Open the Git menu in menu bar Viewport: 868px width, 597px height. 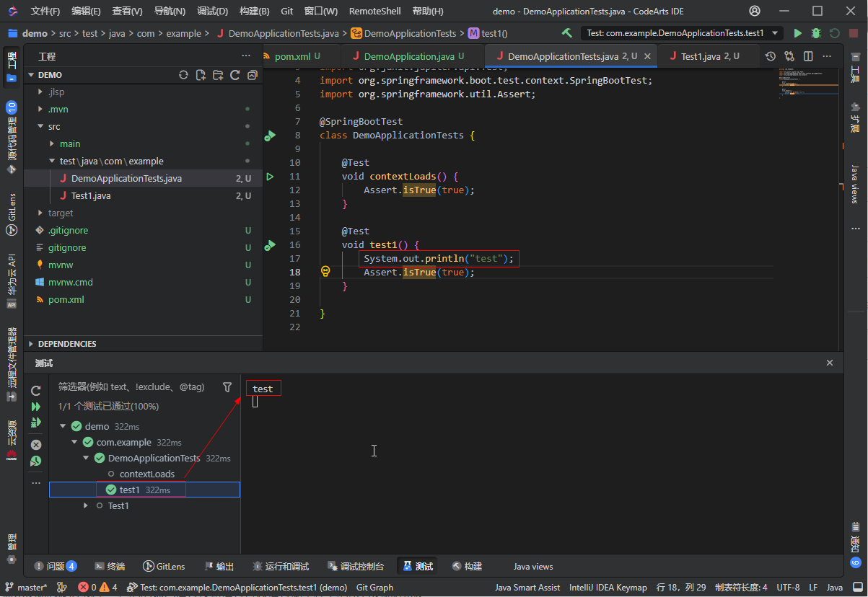point(286,12)
